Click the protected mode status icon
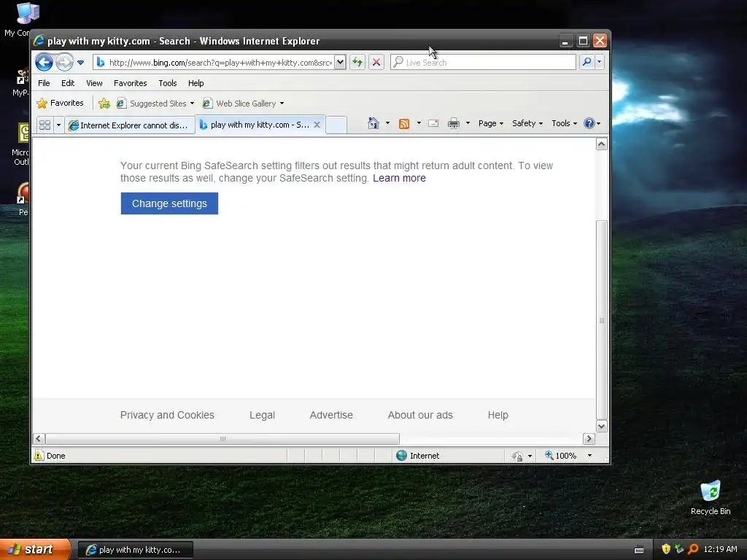The image size is (747, 560). (517, 456)
